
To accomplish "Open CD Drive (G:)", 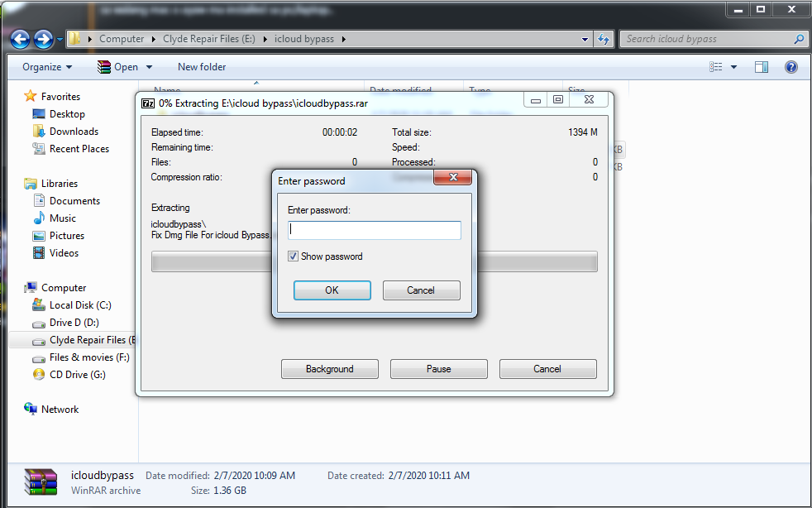I will pyautogui.click(x=77, y=374).
